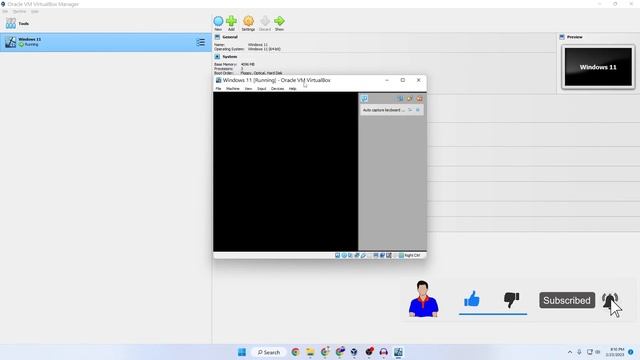Image resolution: width=640 pixels, height=360 pixels.
Task: Click the USB status icon in VM status bar
Action: [x=363, y=255]
